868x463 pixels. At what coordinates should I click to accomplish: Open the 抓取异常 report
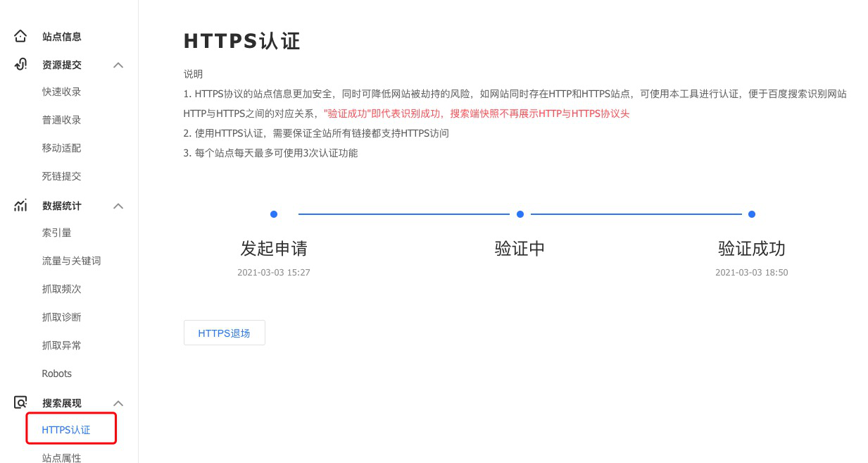coord(61,345)
